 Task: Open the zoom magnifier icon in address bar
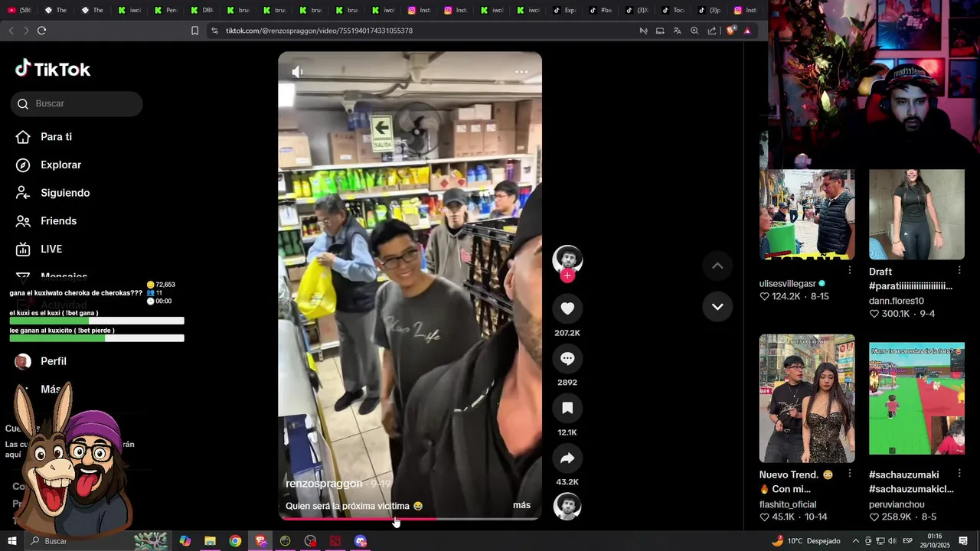[x=694, y=31]
